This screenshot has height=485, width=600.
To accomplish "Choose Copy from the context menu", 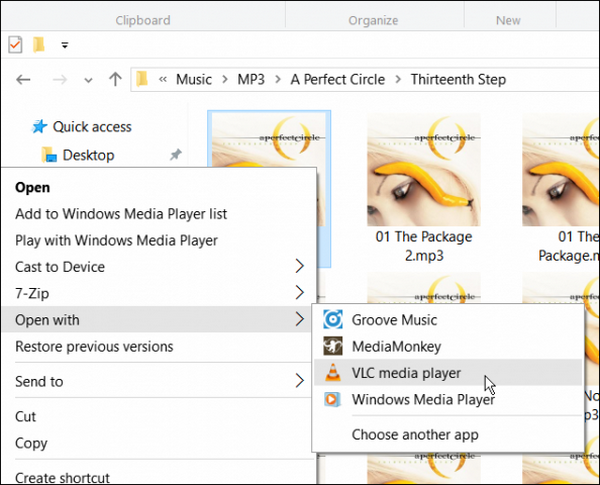I will [32, 442].
